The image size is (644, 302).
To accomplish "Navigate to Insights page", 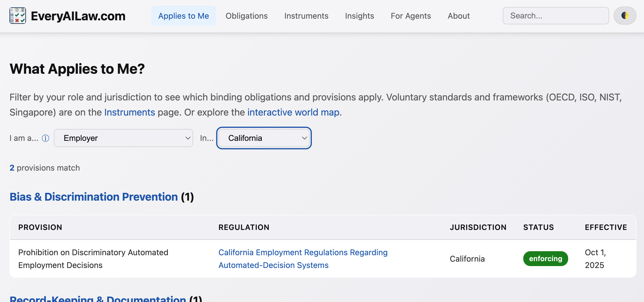I will pyautogui.click(x=359, y=16).
